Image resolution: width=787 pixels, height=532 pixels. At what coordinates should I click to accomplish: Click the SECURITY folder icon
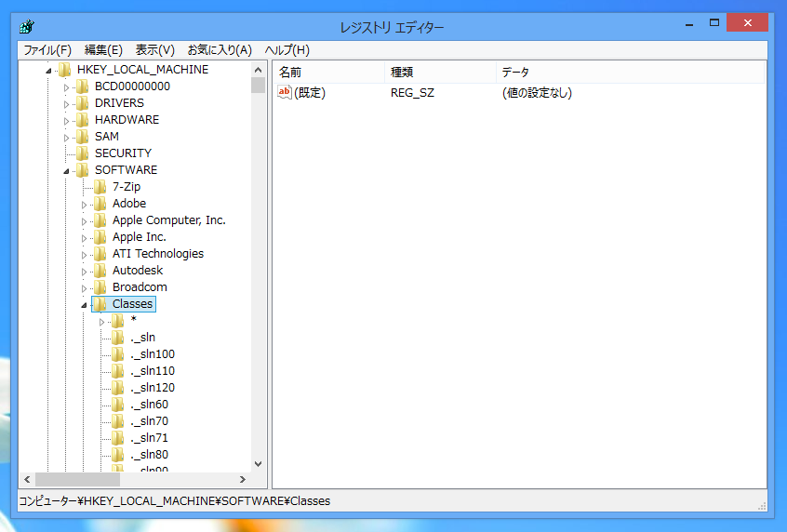(82, 153)
